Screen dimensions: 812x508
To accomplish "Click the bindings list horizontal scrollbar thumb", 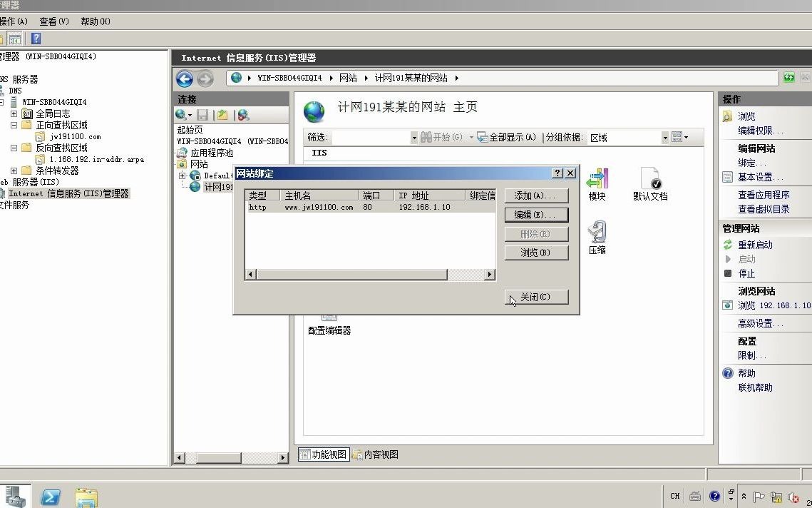I will (352, 274).
